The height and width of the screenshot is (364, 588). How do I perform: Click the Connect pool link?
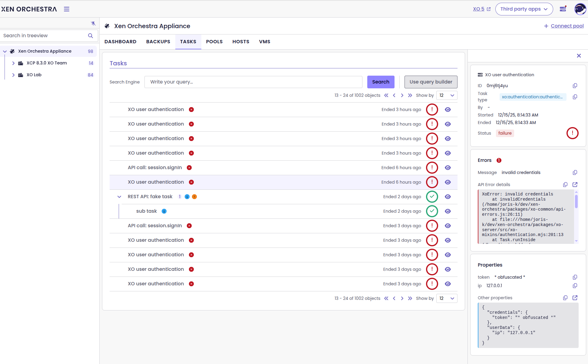(567, 26)
